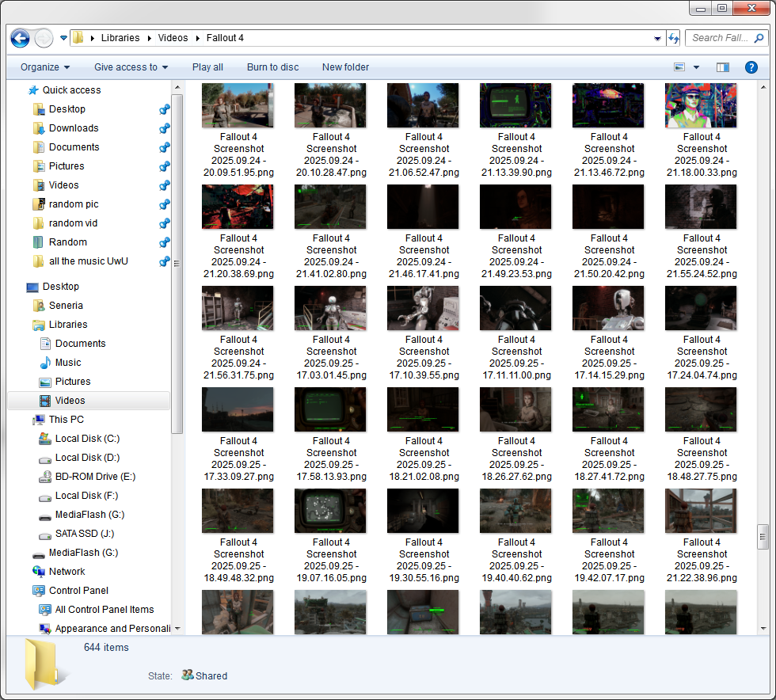The height and width of the screenshot is (700, 776).
Task: Select screenshot 2025.09.25 - 21.22.38.96.png thumbnail
Action: tap(701, 511)
